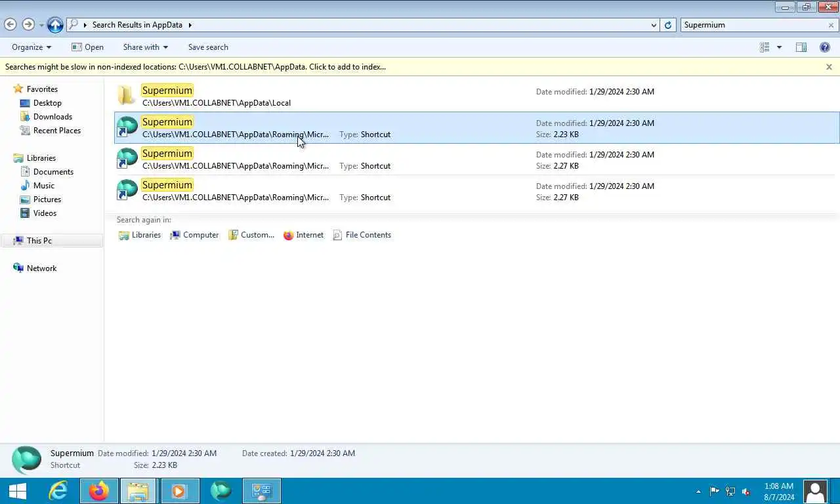Screen dimensions: 840x504
Task: Click the Supermium icon in details pane
Action: click(26, 459)
